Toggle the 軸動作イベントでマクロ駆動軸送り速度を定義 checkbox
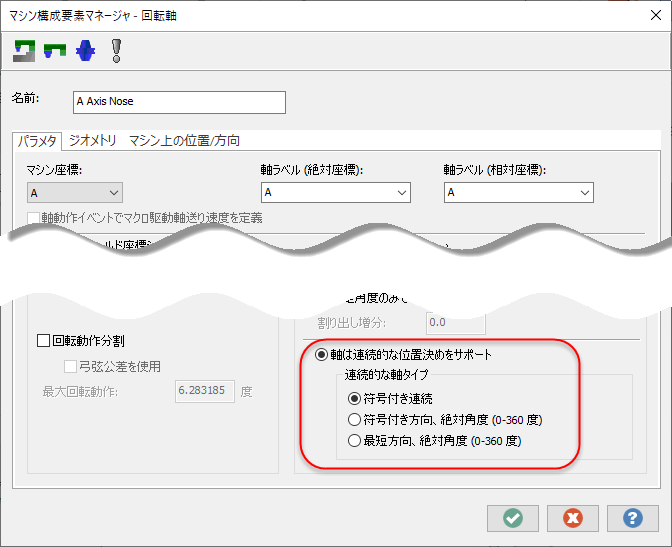 pyautogui.click(x=33, y=218)
